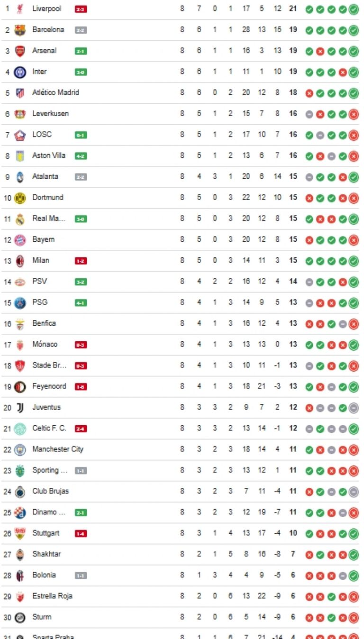The height and width of the screenshot is (639, 364).
Task: Click the Juventus logo
Action: (x=20, y=407)
